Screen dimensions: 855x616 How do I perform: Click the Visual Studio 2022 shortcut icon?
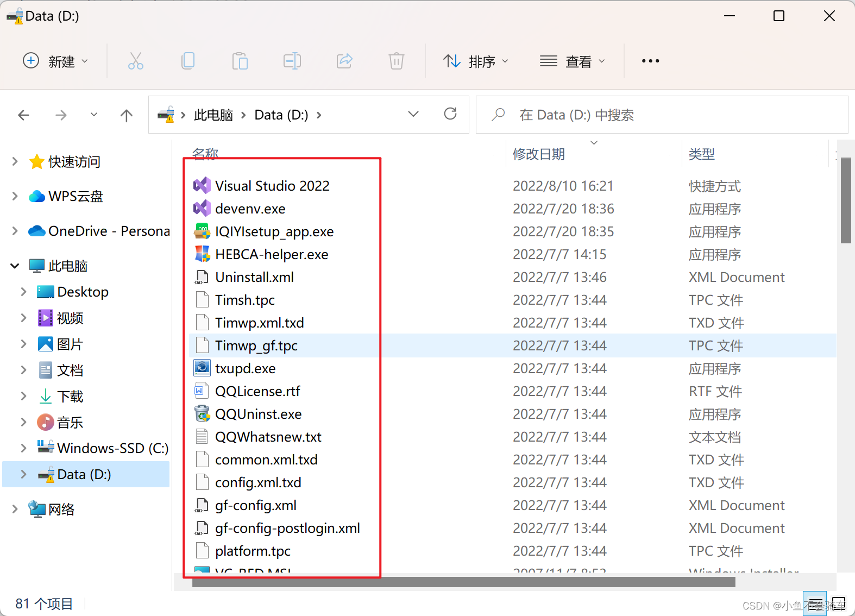(202, 186)
